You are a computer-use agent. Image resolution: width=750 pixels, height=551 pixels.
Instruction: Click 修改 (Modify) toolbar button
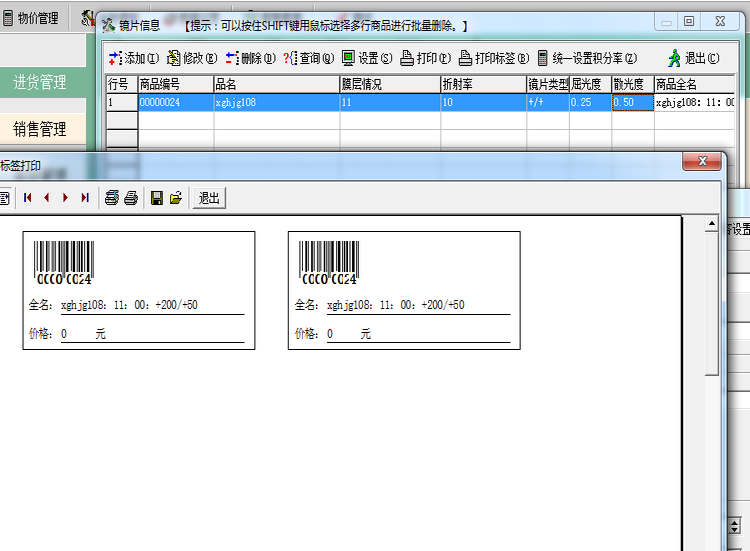coord(191,58)
